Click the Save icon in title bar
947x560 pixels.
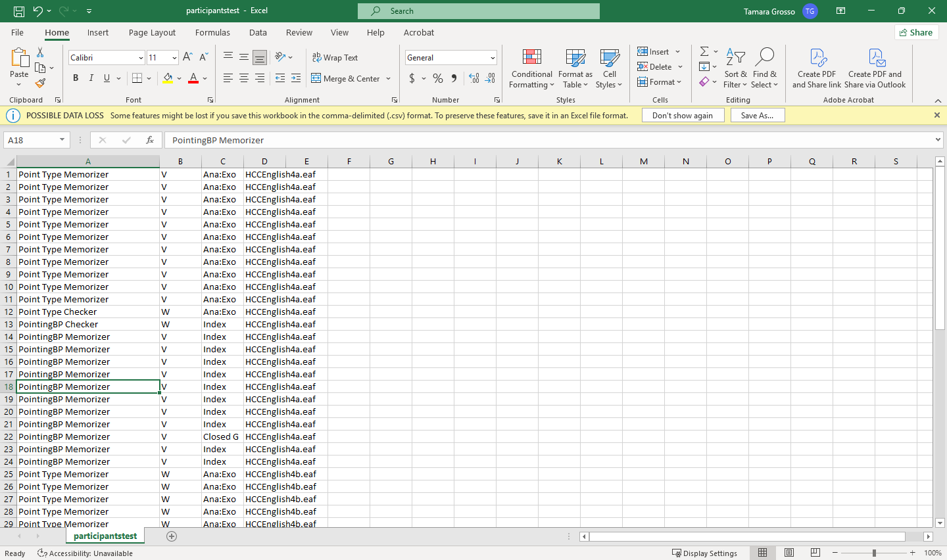click(19, 11)
